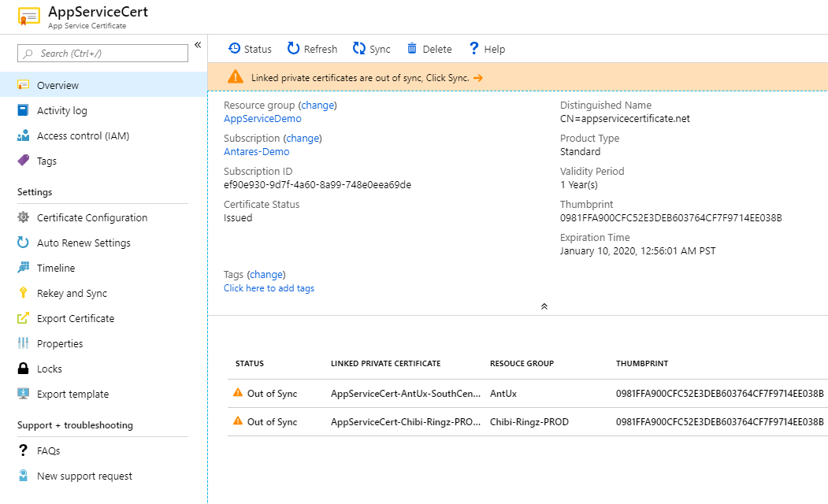Open Certificate Configuration settings
This screenshot has height=504, width=828.
pos(91,217)
